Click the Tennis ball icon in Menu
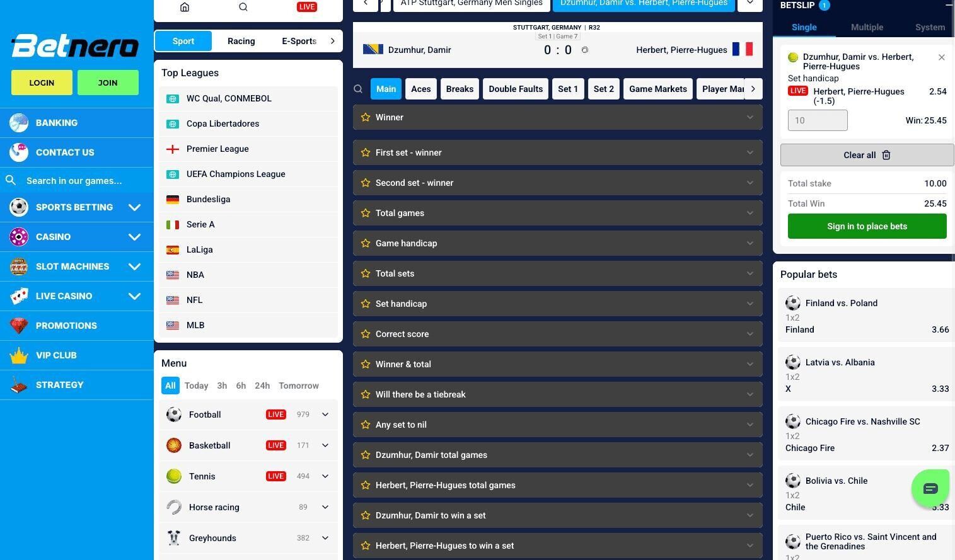Image resolution: width=955 pixels, height=560 pixels. (x=174, y=476)
